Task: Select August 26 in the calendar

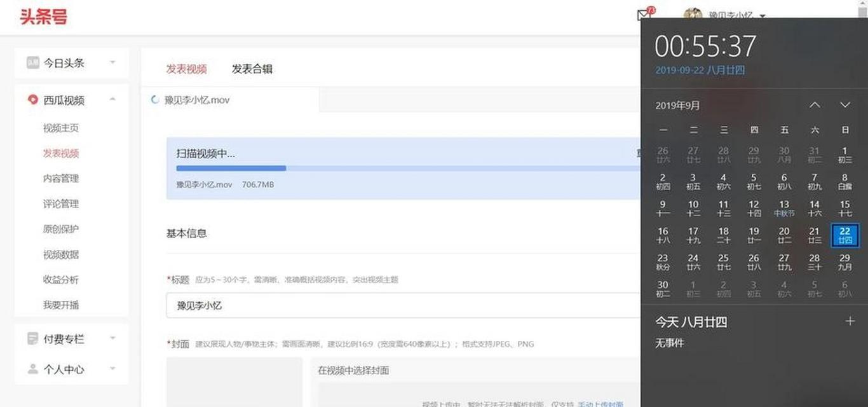Action: coord(663,155)
